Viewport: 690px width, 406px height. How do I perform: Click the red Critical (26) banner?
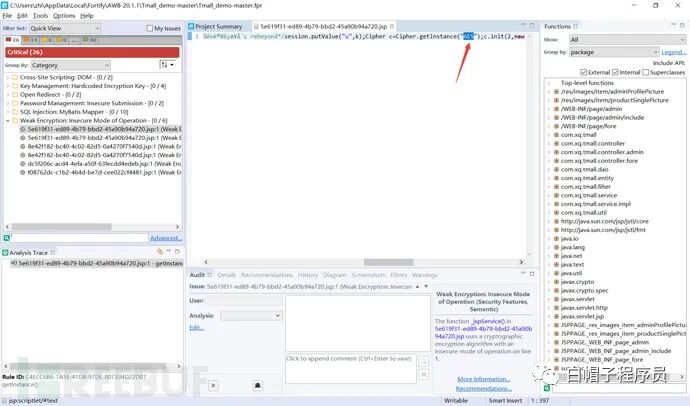tap(92, 52)
